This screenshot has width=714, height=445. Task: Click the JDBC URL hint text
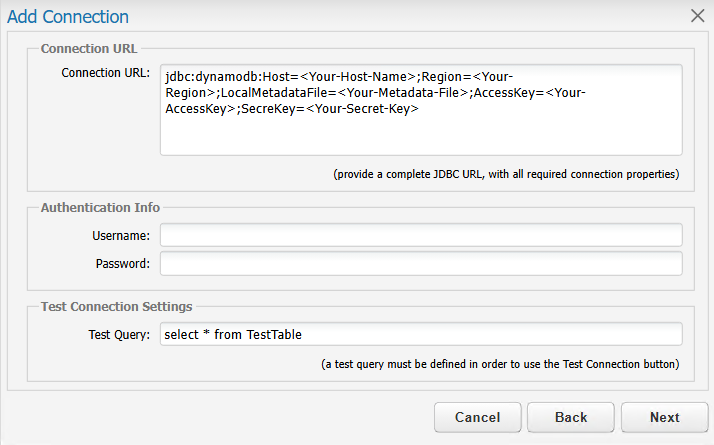click(x=506, y=174)
